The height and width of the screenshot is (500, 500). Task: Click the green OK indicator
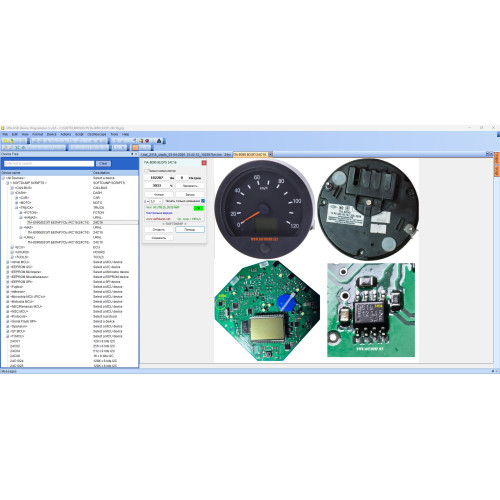click(198, 208)
